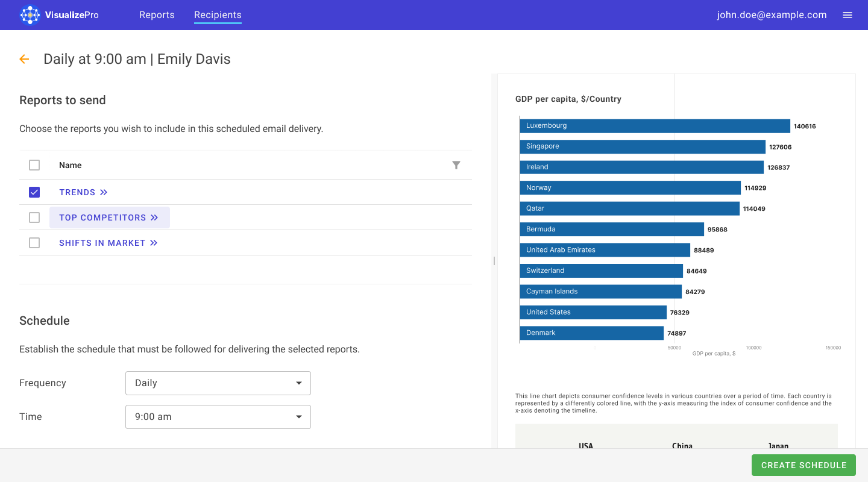Click the filter icon in Name header
868x482 pixels.
(456, 165)
